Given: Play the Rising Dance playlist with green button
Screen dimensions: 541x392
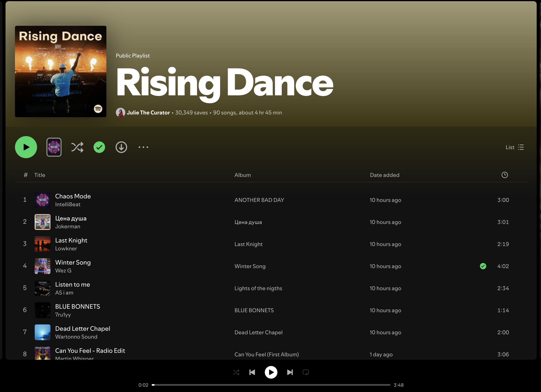Looking at the screenshot, I should pyautogui.click(x=26, y=147).
